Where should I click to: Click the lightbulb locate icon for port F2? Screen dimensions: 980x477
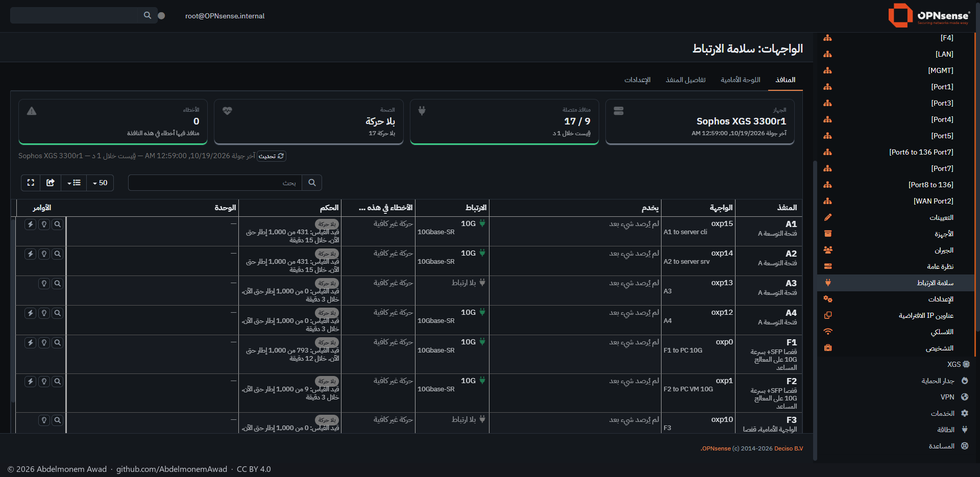coord(44,382)
